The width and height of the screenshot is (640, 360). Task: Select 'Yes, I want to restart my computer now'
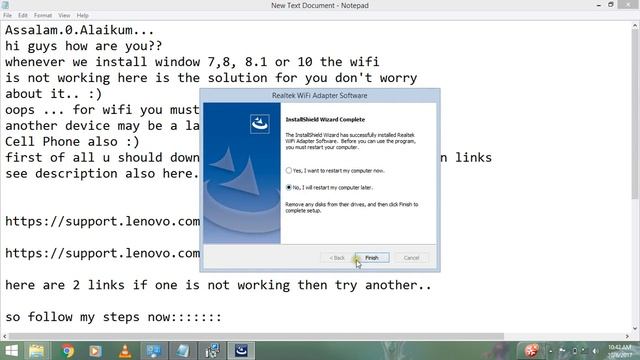click(335, 171)
